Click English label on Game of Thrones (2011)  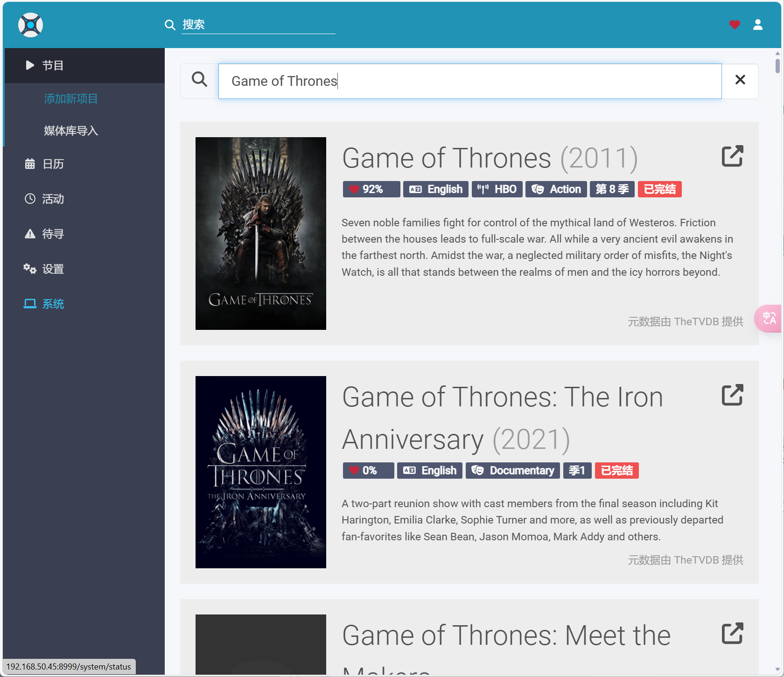point(436,189)
